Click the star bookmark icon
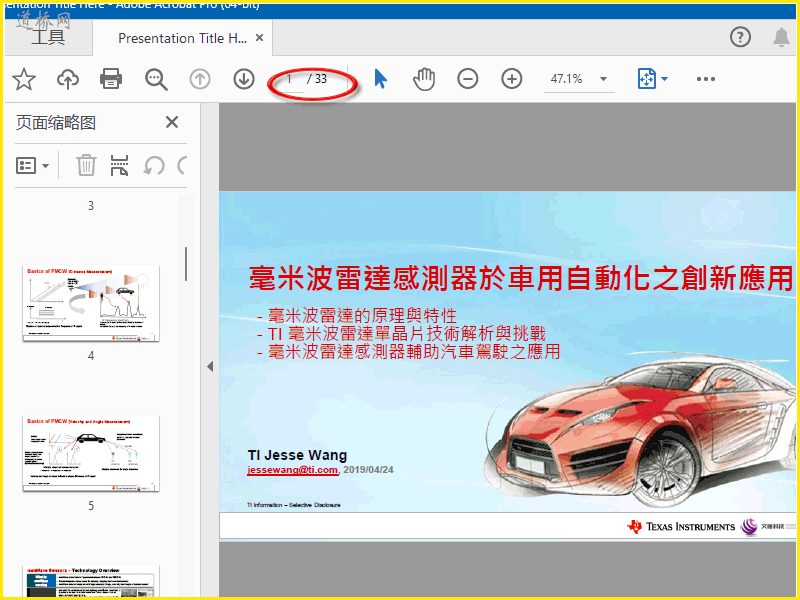The image size is (800, 600). (x=23, y=79)
